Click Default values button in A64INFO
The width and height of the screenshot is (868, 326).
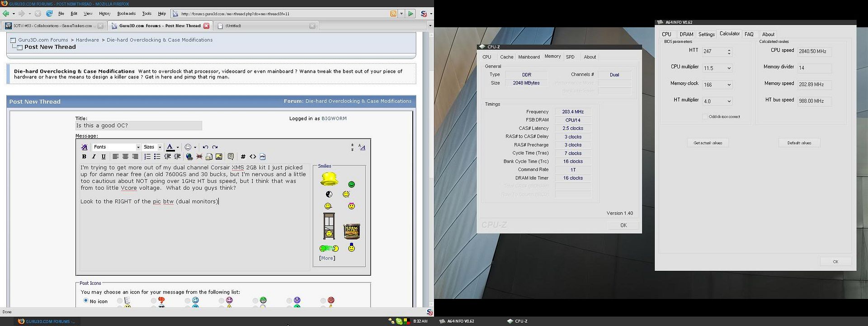point(799,143)
